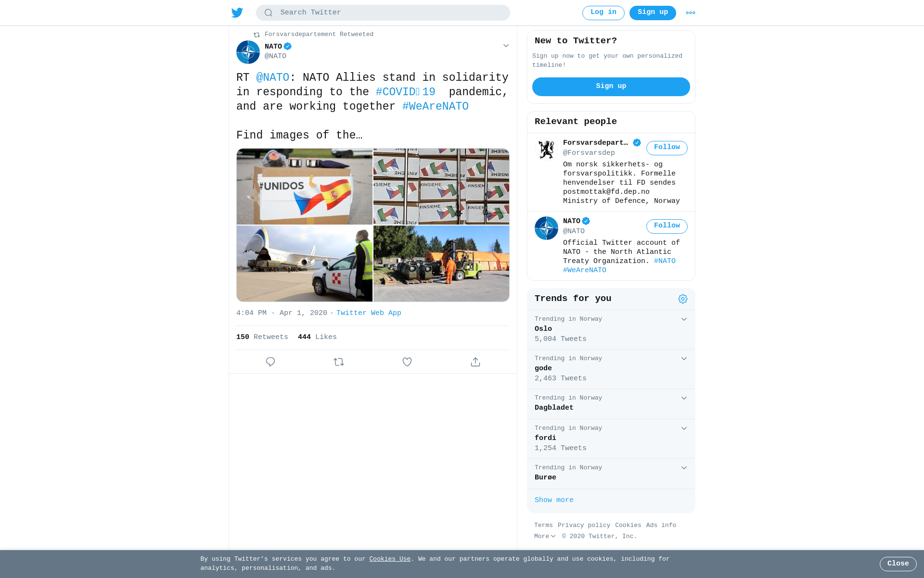Open Forsvarsdepartement avatar in Relevant people
Screen dimensions: 924x578
[x=546, y=150]
